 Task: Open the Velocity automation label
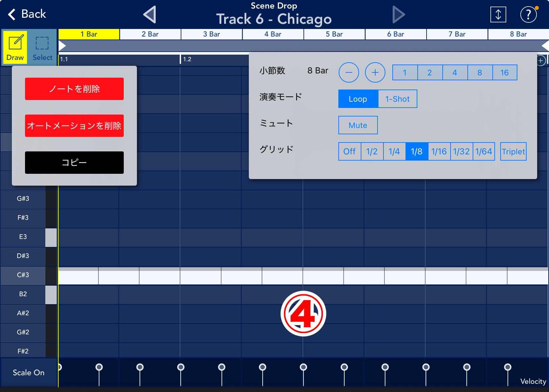(533, 381)
